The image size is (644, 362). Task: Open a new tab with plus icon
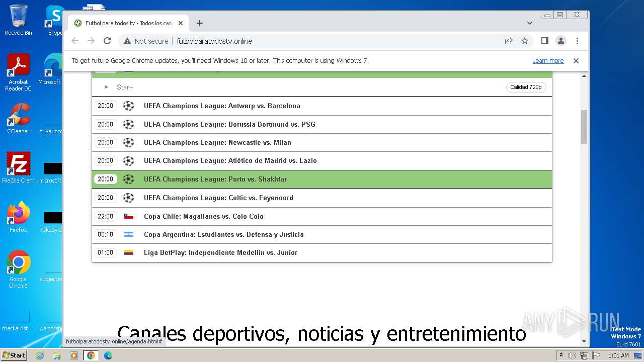coord(200,23)
